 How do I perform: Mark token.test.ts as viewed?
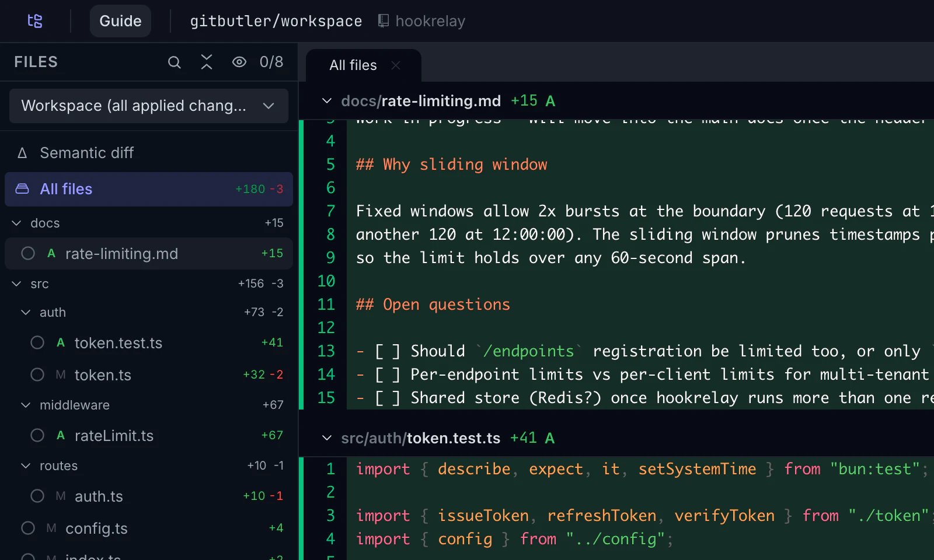(37, 342)
